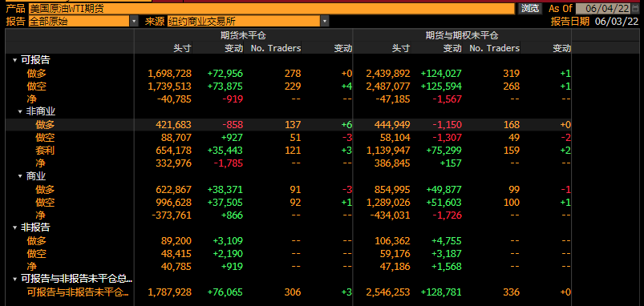The height and width of the screenshot is (306, 644).
Task: Collapse the 非商业 group triangle
Action: pyautogui.click(x=20, y=111)
